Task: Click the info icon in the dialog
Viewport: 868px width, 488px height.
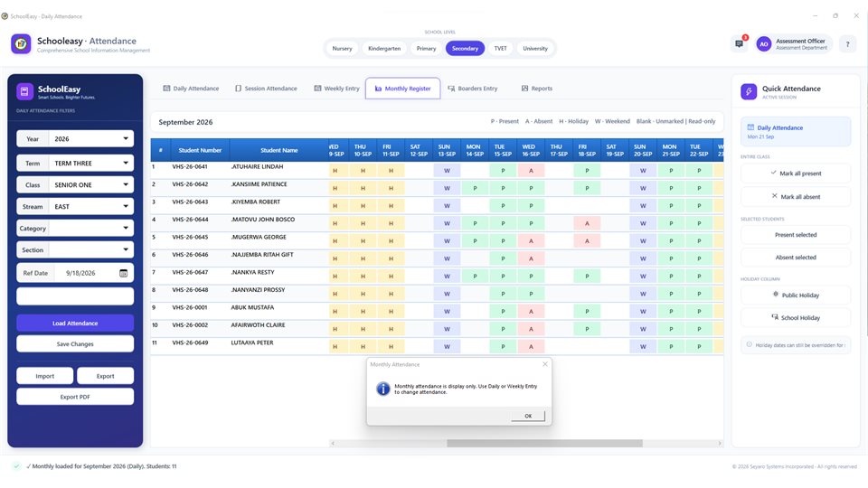Action: [x=383, y=389]
